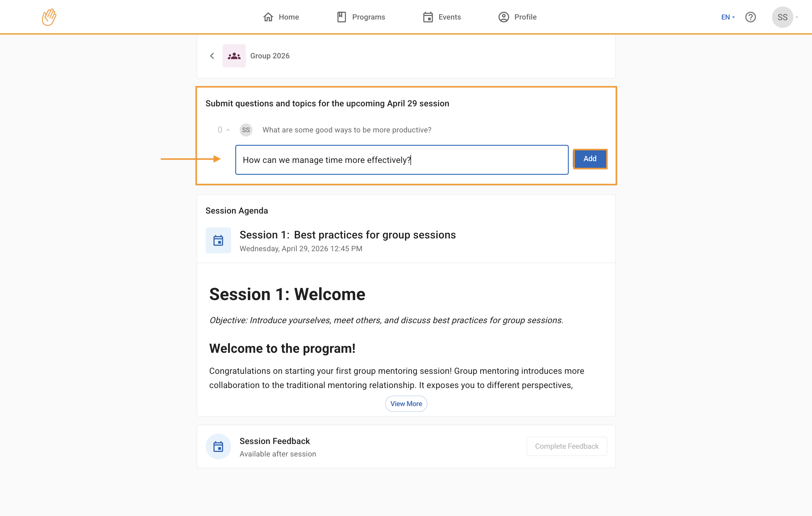Upvote the productivity question
The height and width of the screenshot is (516, 812).
tap(228, 130)
